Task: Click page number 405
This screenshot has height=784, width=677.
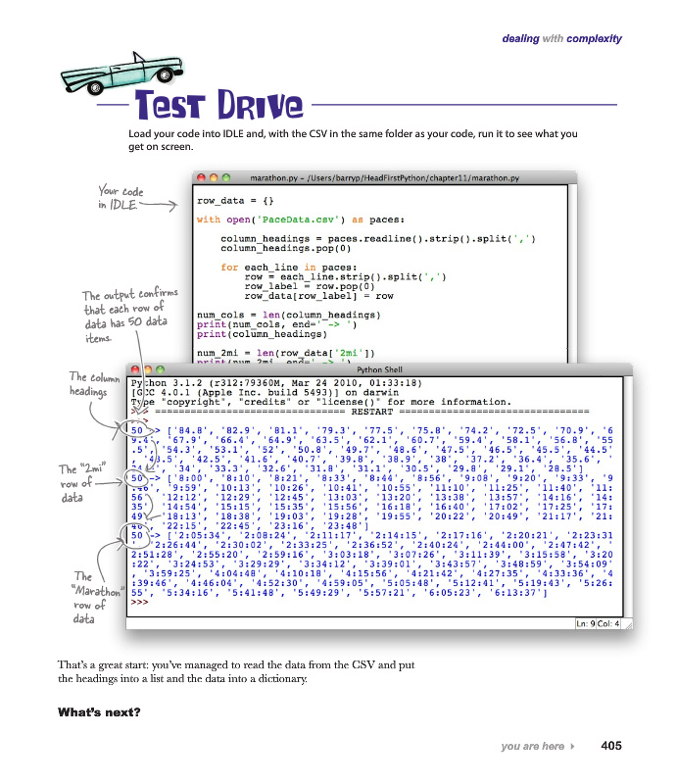Action: (x=611, y=747)
